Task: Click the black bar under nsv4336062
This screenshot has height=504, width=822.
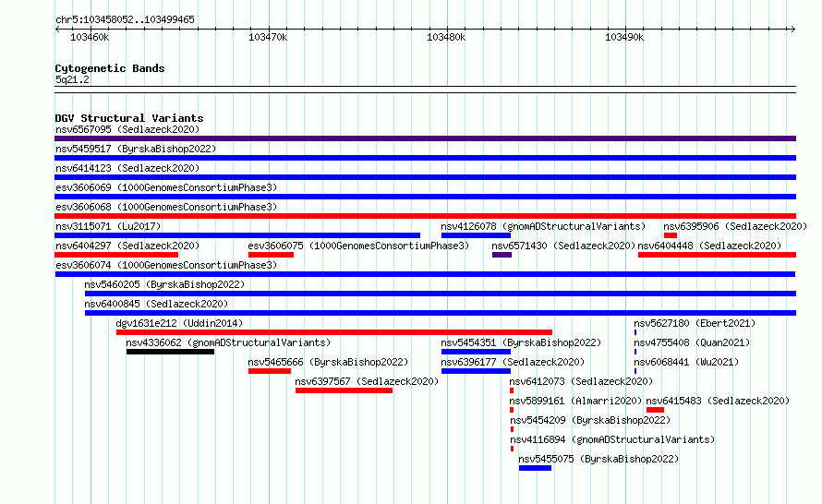Action: tap(170, 352)
